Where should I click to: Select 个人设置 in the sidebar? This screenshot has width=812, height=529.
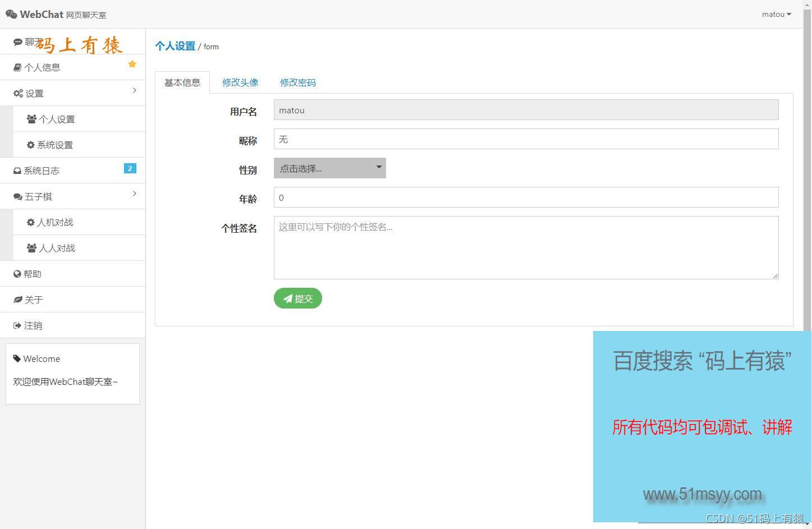(x=79, y=119)
